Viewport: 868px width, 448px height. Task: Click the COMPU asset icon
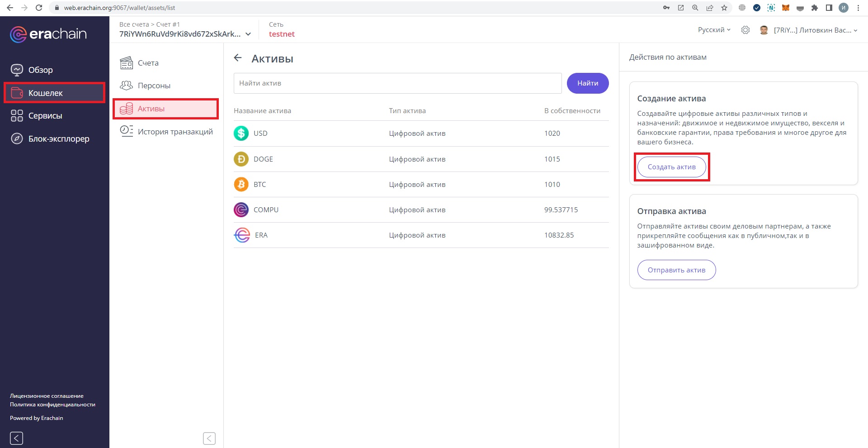click(241, 210)
